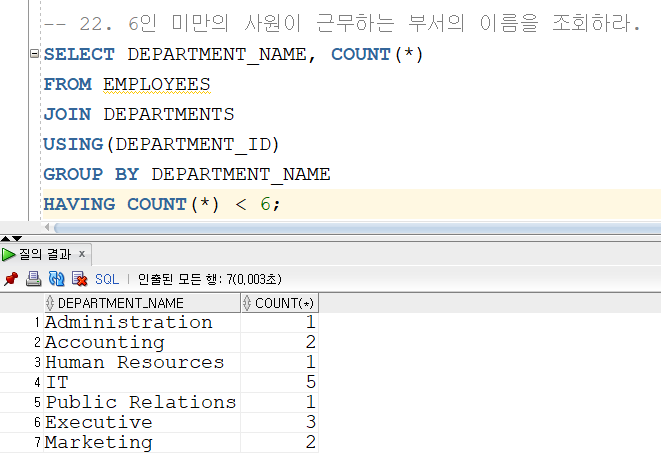Click the panel split up arrow
Image resolution: width=661 pixels, height=476 pixels.
click(x=5, y=239)
